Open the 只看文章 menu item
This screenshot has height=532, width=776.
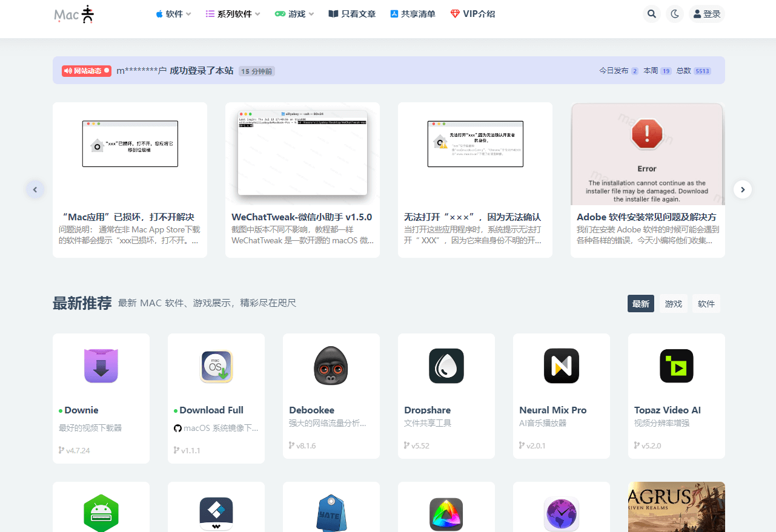pyautogui.click(x=352, y=14)
